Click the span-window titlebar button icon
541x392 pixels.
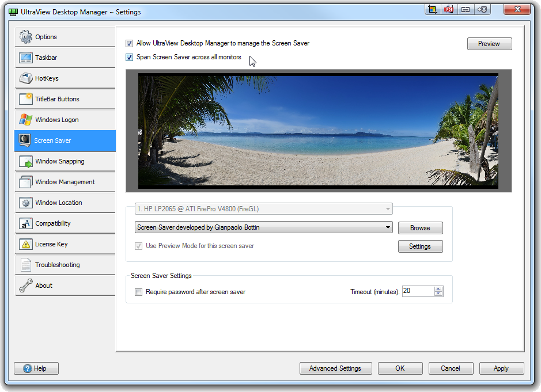[x=466, y=9]
